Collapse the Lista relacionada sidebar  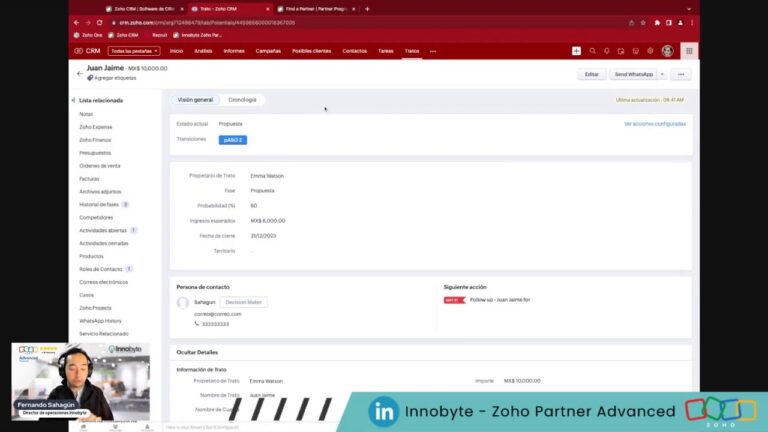(73, 100)
